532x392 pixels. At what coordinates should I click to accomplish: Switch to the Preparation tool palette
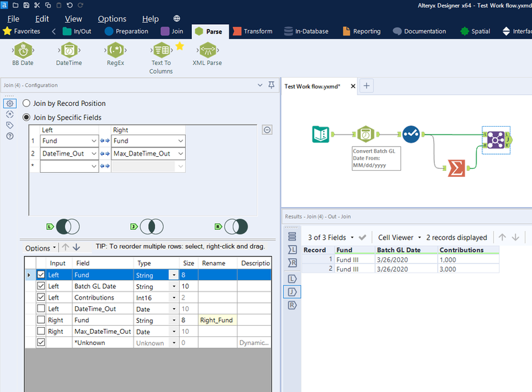click(x=127, y=31)
